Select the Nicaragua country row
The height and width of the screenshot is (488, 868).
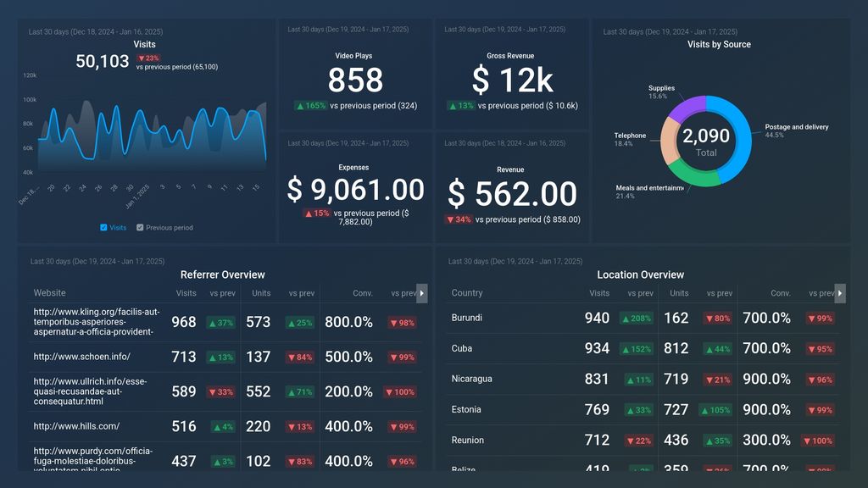point(643,379)
